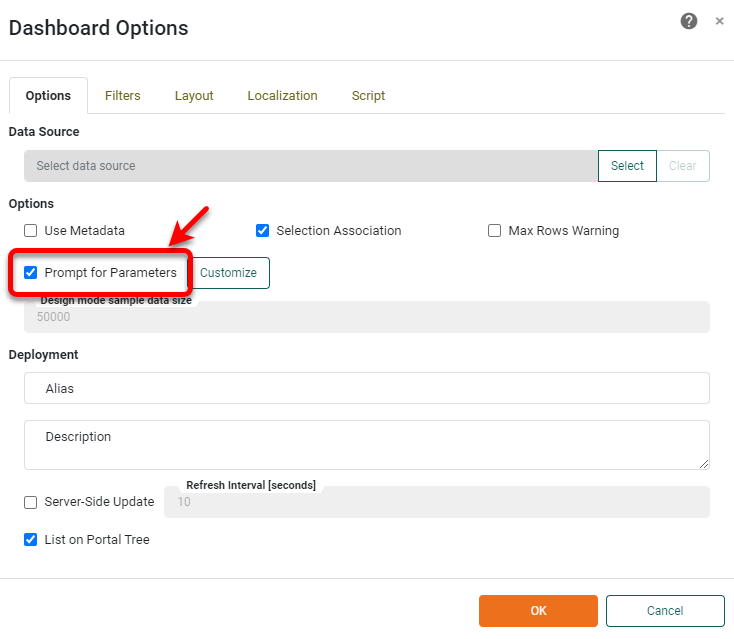Open the Filters tab
The height and width of the screenshot is (639, 734).
[x=122, y=96]
